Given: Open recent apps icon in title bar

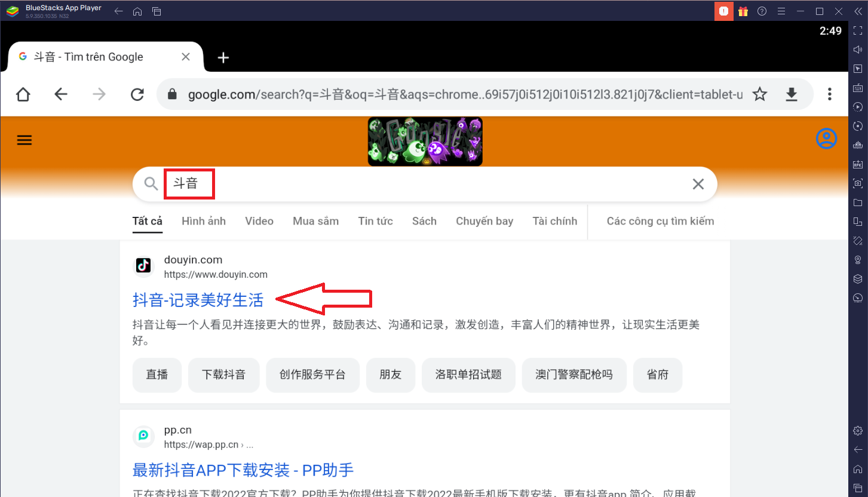Looking at the screenshot, I should (157, 11).
